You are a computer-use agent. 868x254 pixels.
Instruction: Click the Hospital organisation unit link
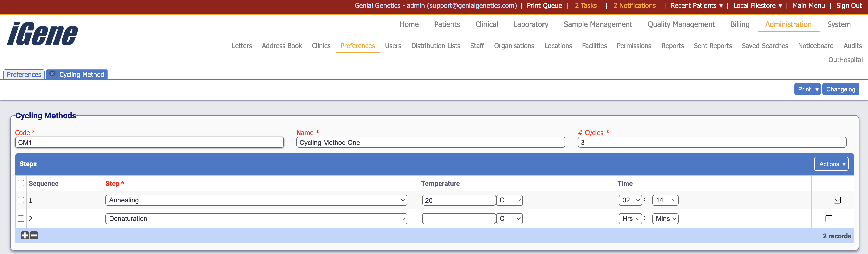tap(850, 60)
